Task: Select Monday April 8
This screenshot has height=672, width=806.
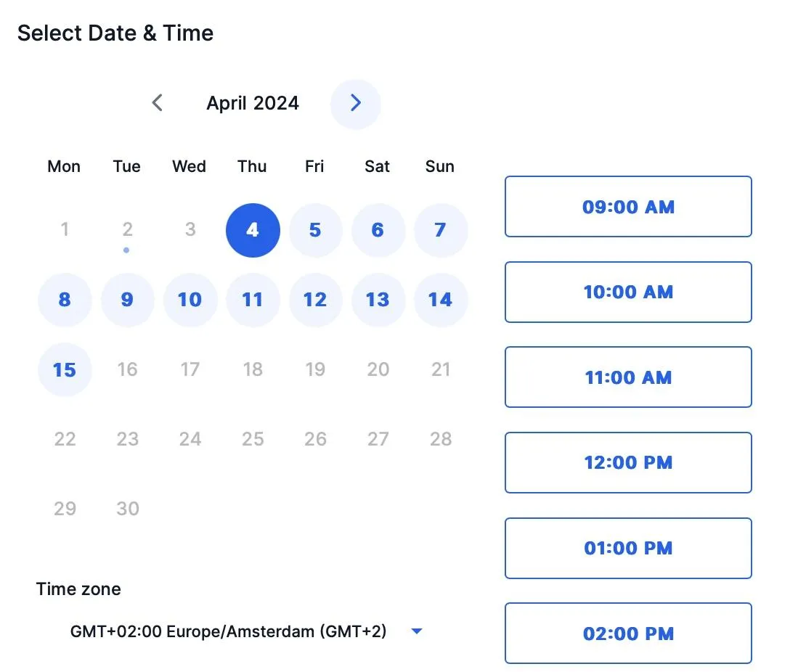Action: [x=65, y=300]
